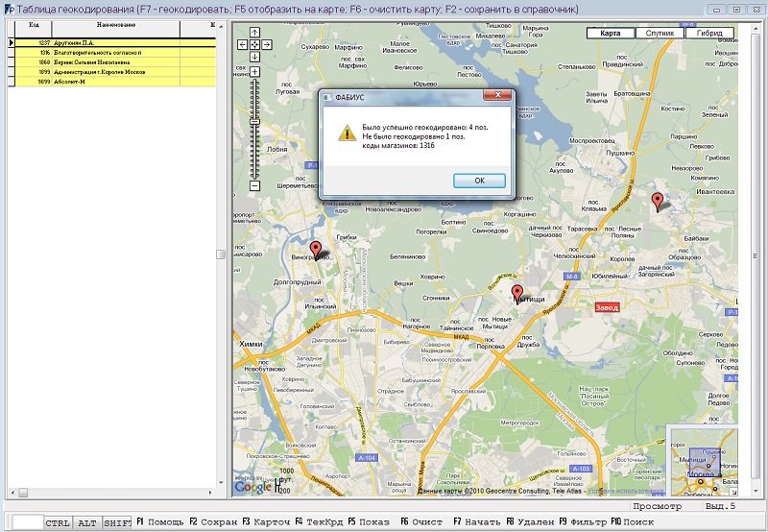Confirm the ФАБИУС dialog with OK
This screenshot has width=768, height=532.
coord(479,181)
